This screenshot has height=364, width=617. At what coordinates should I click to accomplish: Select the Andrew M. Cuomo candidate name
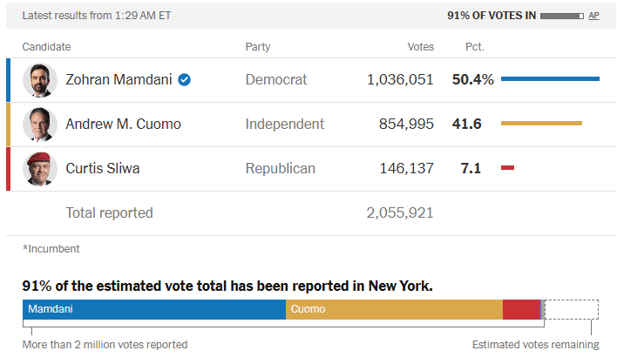123,125
